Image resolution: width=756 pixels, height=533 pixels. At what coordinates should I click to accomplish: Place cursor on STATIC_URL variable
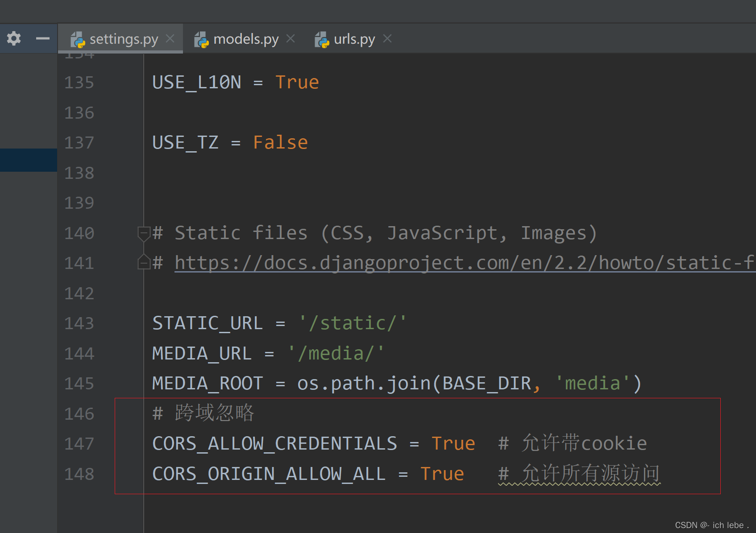(x=208, y=323)
